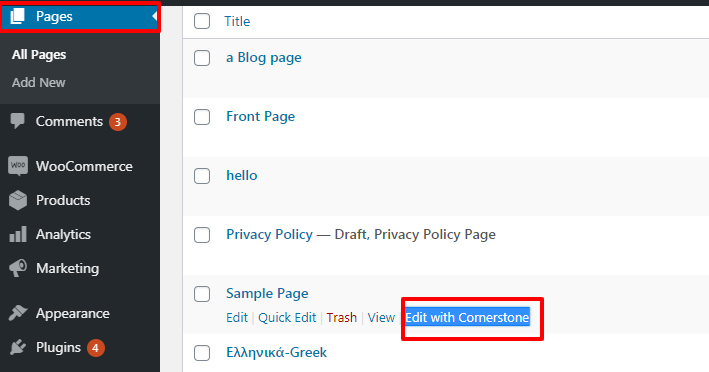Click the Comments speech bubble icon
Viewport: 709px width, 372px height.
(x=18, y=121)
